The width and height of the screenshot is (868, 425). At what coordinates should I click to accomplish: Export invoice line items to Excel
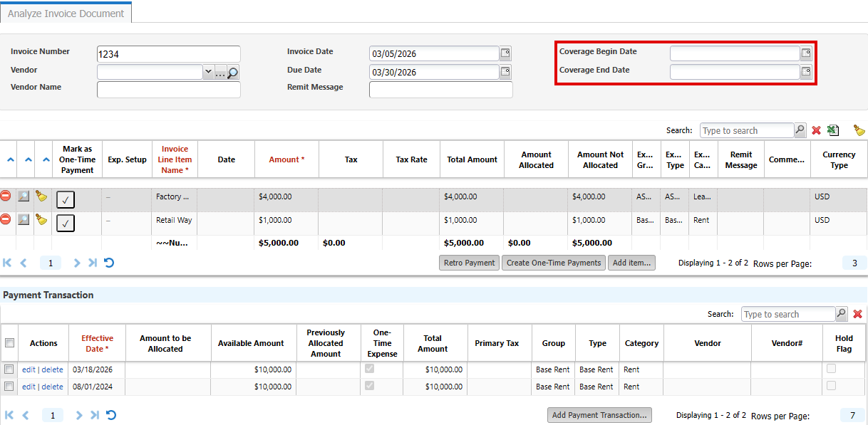click(833, 130)
